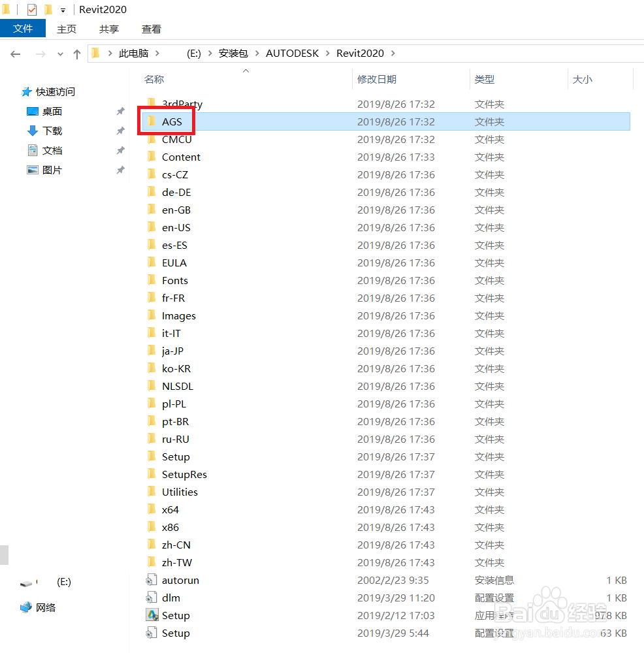This screenshot has height=655, width=644.
Task: Click Revit2020 breadcrumb in address bar
Action: [x=360, y=53]
